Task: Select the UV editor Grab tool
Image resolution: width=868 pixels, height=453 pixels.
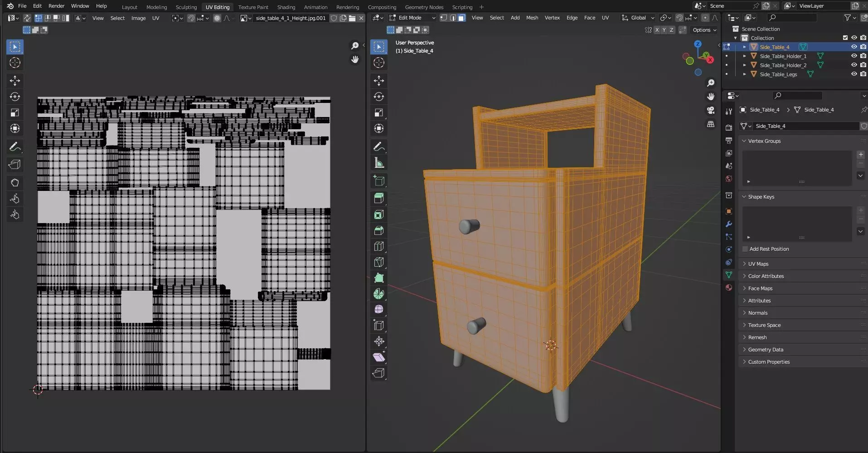Action: click(x=15, y=183)
